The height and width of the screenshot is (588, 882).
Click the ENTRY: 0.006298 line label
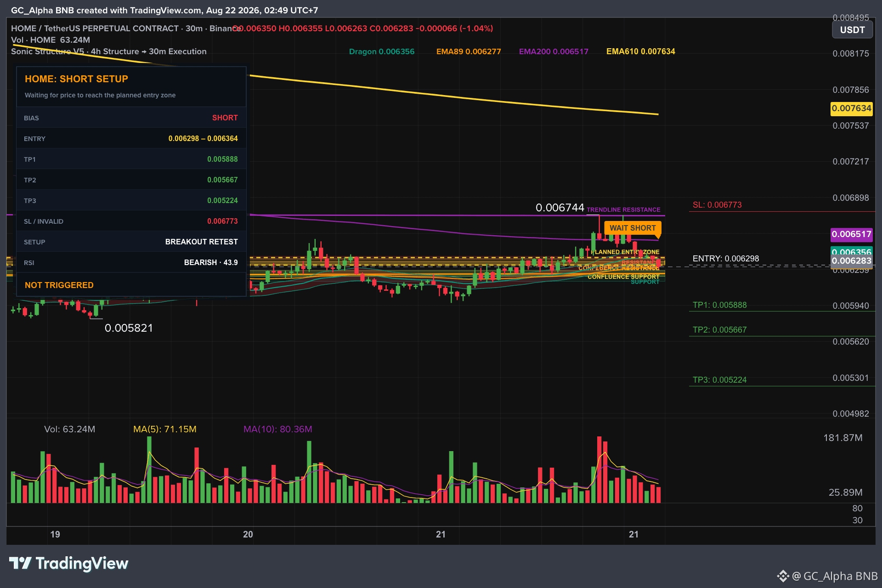(726, 259)
